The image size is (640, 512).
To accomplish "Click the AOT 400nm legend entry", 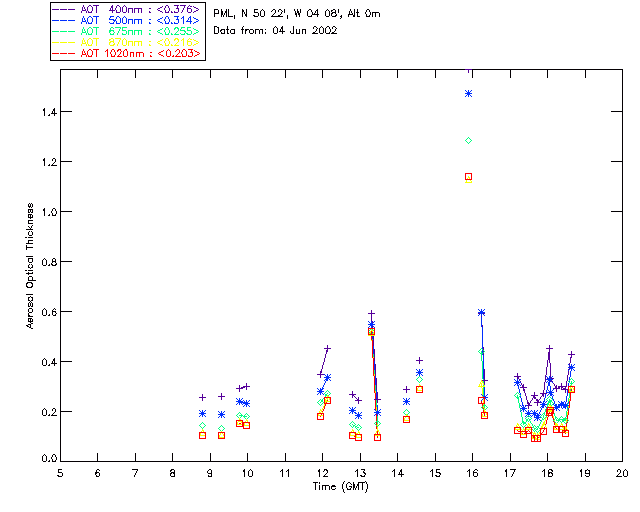I will click(127, 9).
